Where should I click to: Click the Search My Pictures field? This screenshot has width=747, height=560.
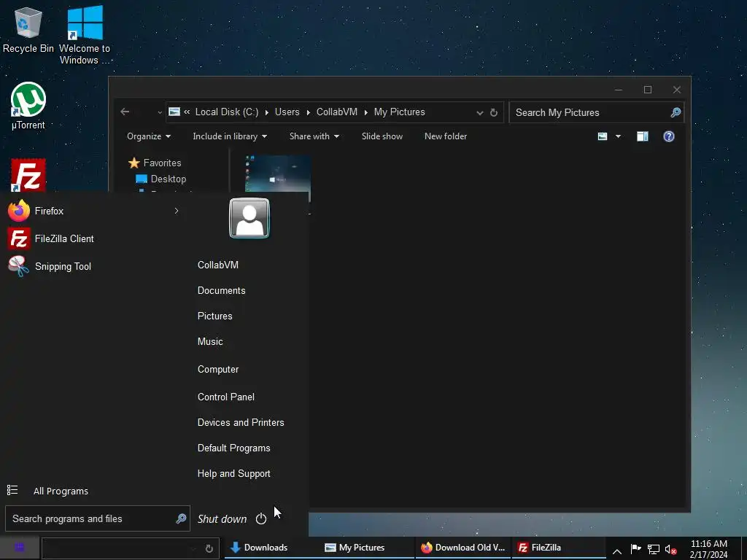(597, 112)
